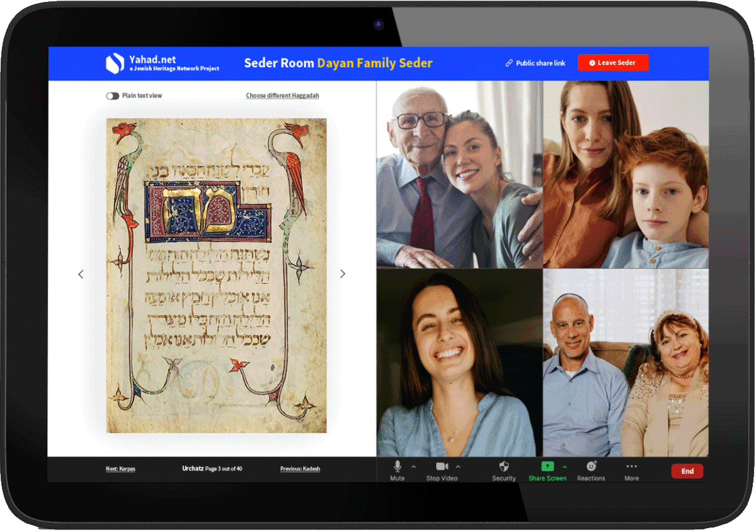The height and width of the screenshot is (532, 756).
Task: Open Choose different Haggadah link
Action: [x=282, y=96]
